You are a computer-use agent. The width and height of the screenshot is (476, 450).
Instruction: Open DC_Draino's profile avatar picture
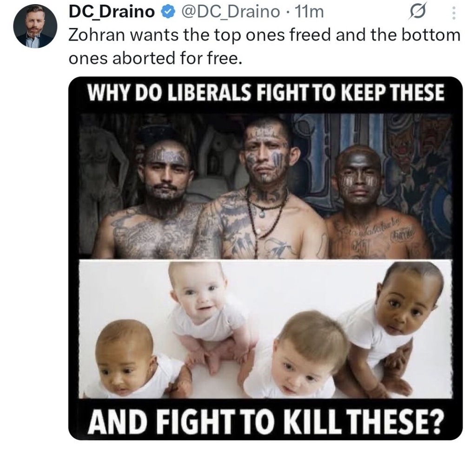click(35, 26)
